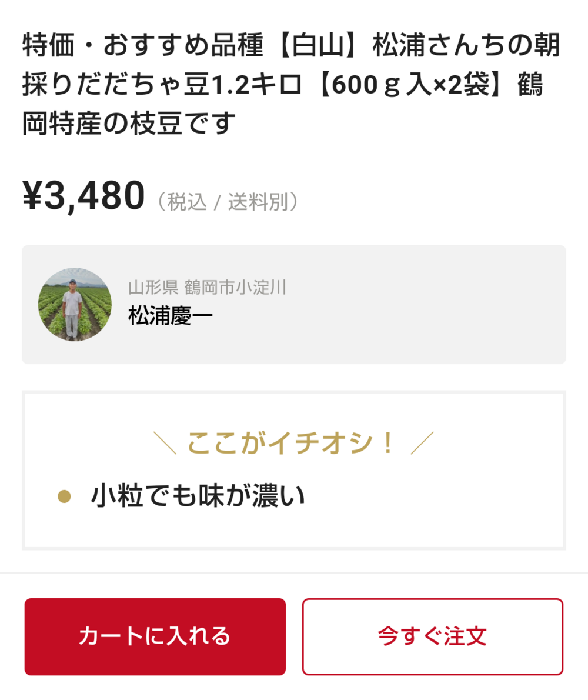Click the gold bullet dot icon
This screenshot has height=700, width=588.
(64, 497)
